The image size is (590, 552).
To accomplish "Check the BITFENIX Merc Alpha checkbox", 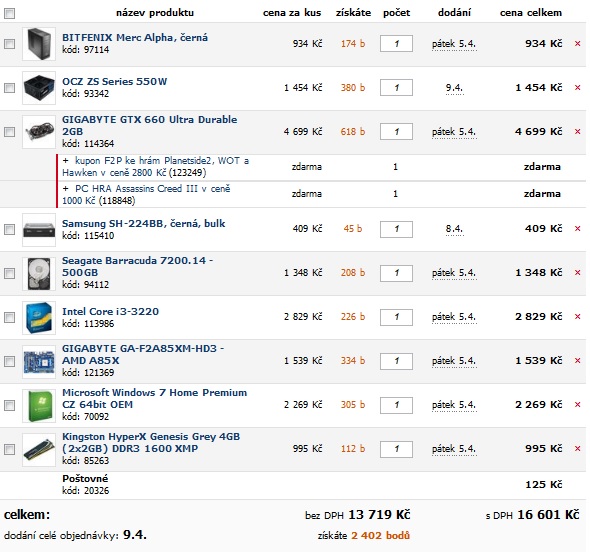I will tap(9, 44).
